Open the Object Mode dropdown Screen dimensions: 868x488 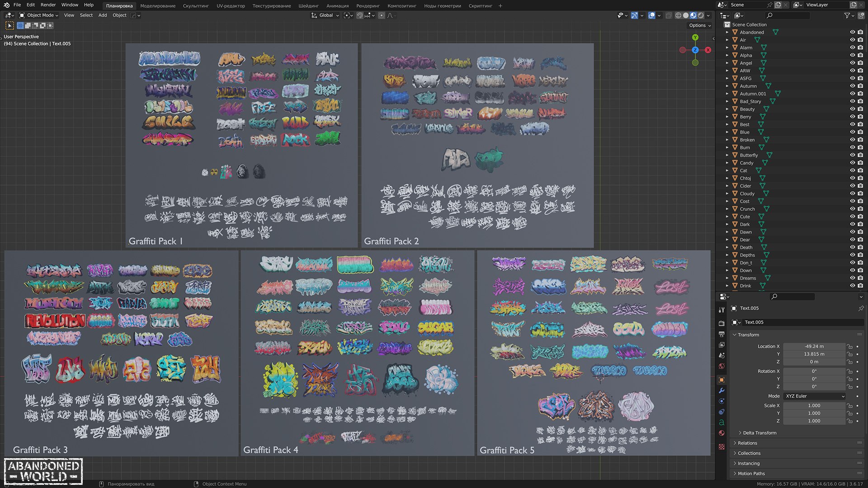(x=39, y=15)
